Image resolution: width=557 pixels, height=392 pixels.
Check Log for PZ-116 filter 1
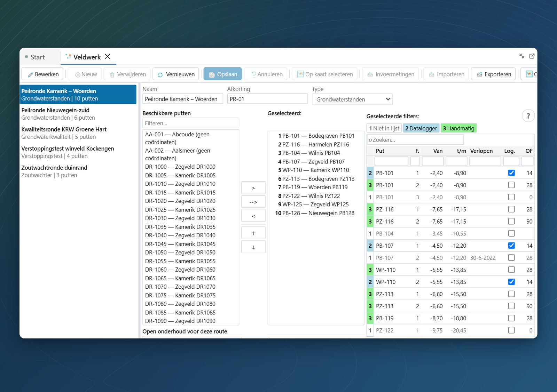(x=511, y=209)
